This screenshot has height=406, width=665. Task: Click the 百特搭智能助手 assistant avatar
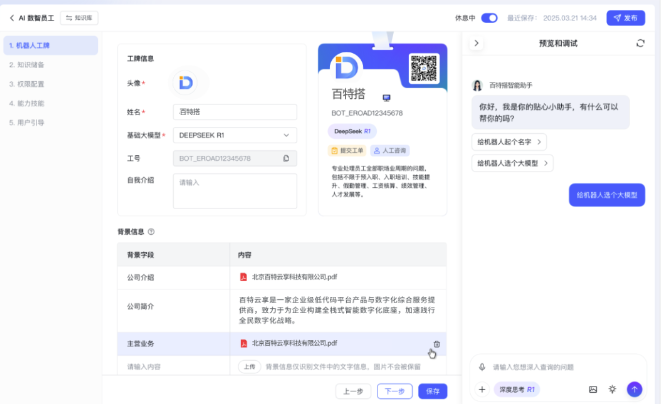point(477,85)
